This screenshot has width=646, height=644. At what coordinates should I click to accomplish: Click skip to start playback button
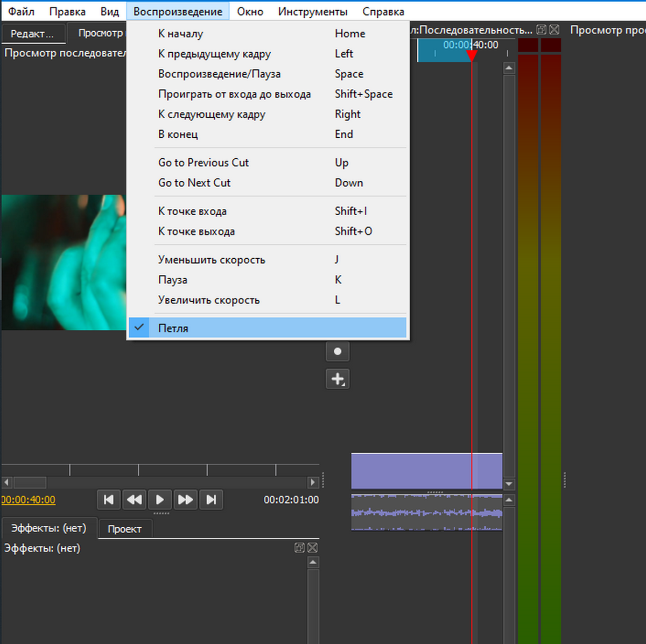[x=108, y=500]
